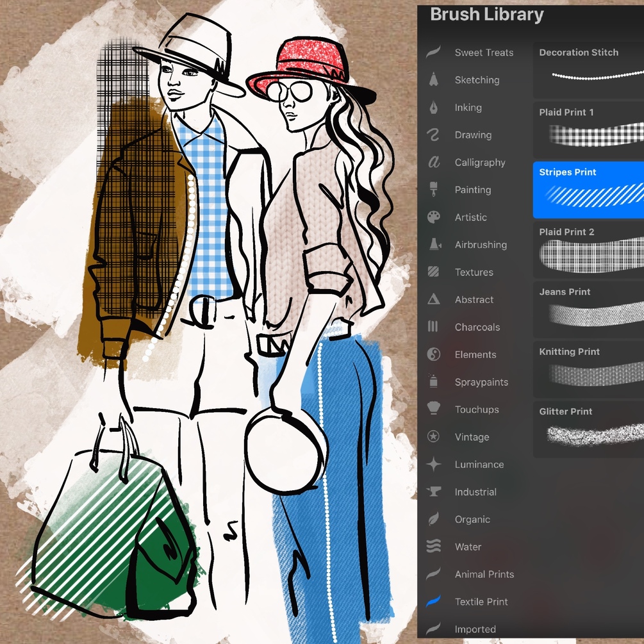Viewport: 644px width, 644px height.
Task: Click the Charcoals category label
Action: click(477, 327)
